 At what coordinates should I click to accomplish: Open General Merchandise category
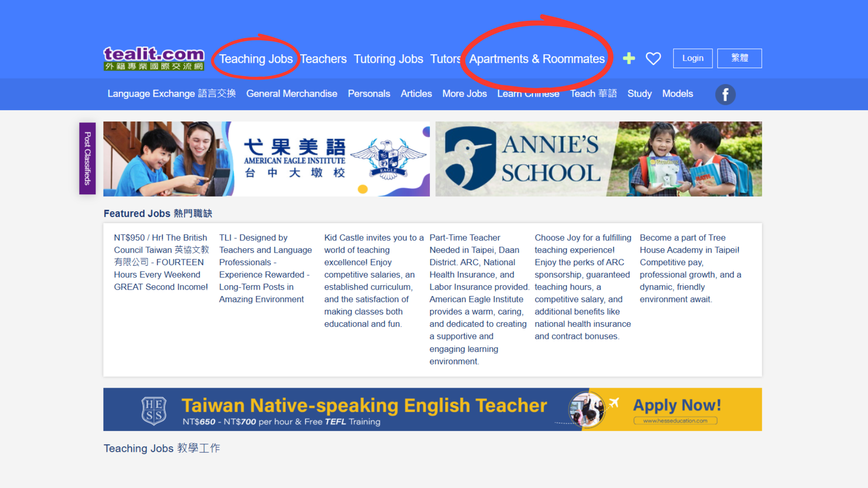291,94
